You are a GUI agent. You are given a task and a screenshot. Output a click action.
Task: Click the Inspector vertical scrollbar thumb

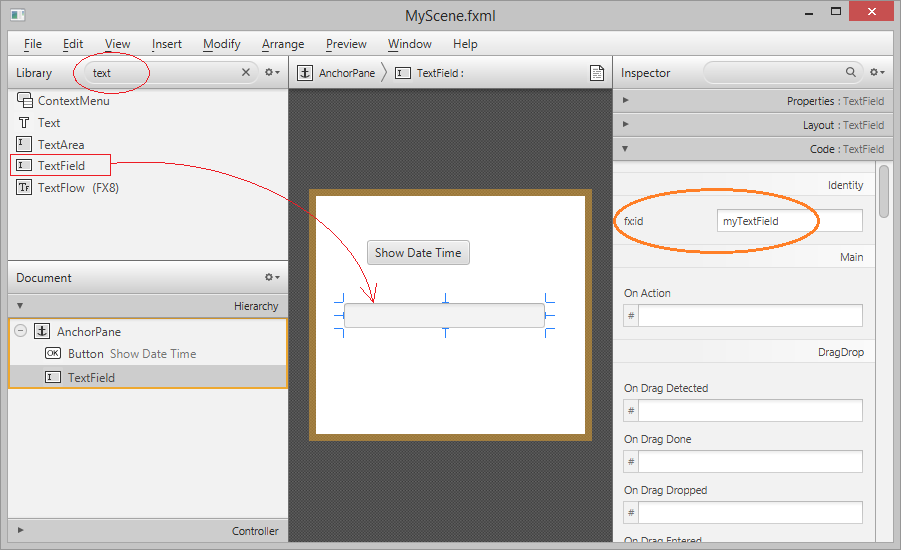tap(884, 191)
